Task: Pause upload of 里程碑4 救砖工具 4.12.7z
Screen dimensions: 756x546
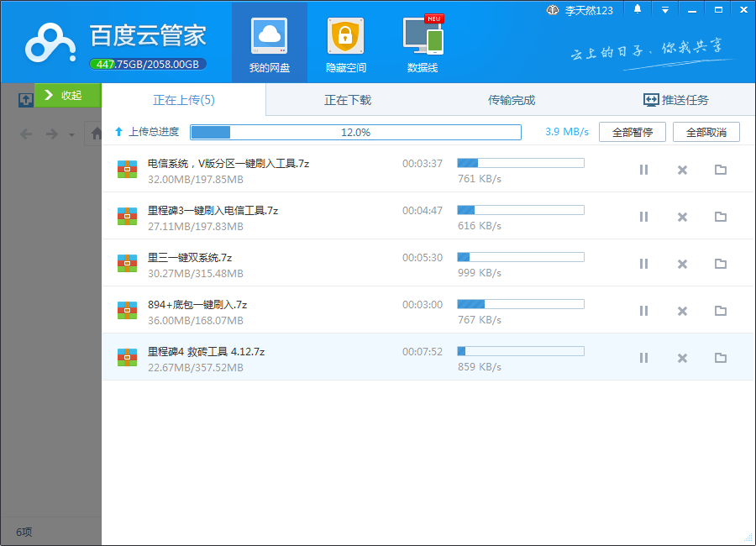Action: (x=643, y=358)
